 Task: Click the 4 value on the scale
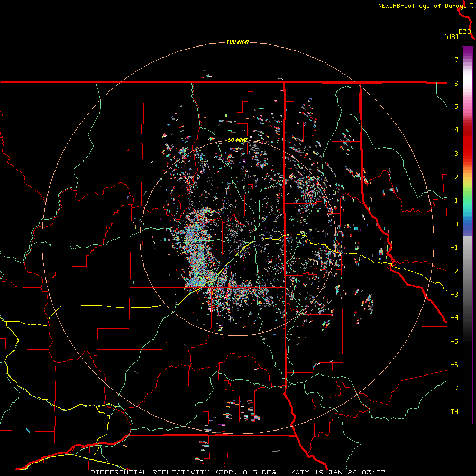(x=456, y=130)
